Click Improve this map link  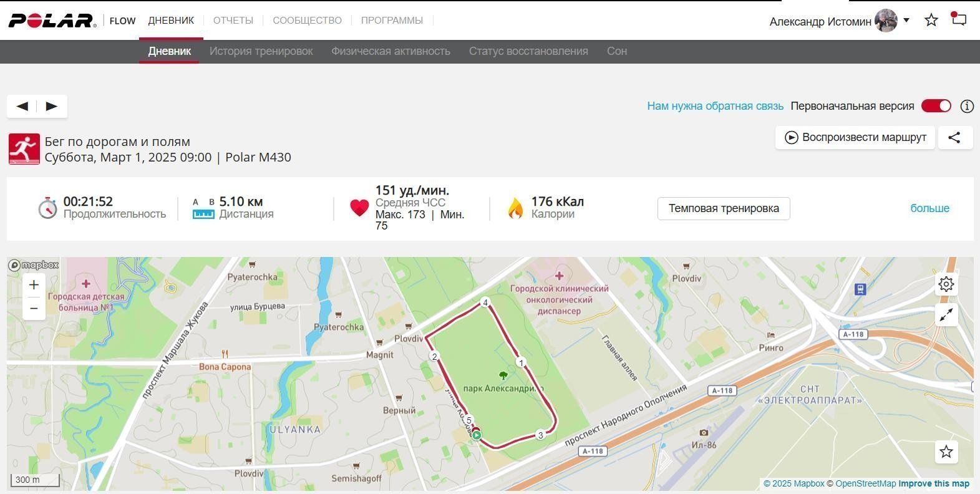click(x=934, y=483)
